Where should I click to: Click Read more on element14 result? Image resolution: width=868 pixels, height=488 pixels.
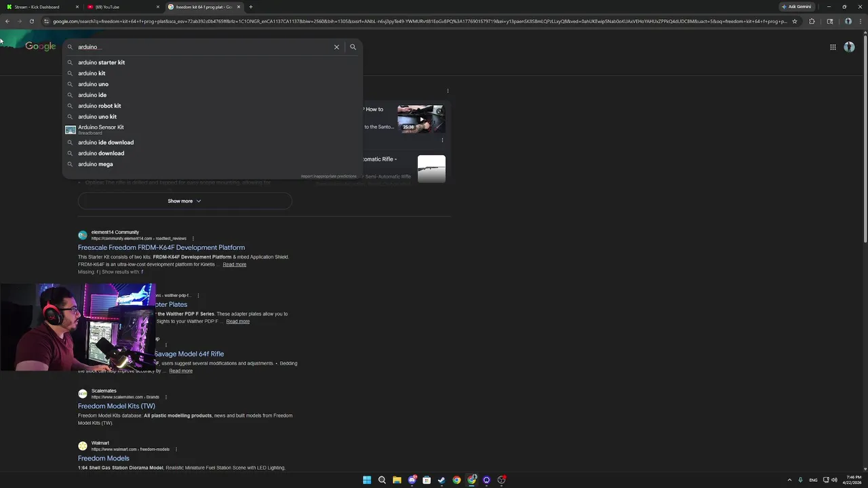click(235, 264)
